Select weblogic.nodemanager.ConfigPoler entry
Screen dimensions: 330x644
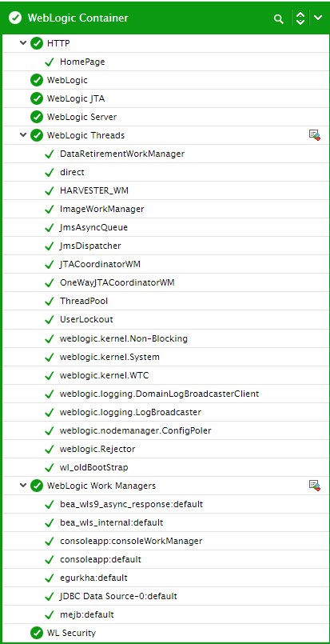[x=136, y=430]
